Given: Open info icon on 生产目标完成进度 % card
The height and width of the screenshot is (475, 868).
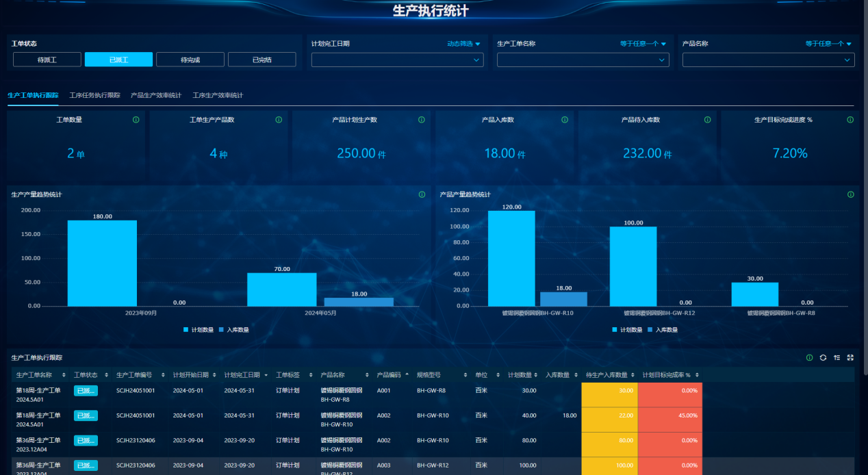Looking at the screenshot, I should click(850, 120).
